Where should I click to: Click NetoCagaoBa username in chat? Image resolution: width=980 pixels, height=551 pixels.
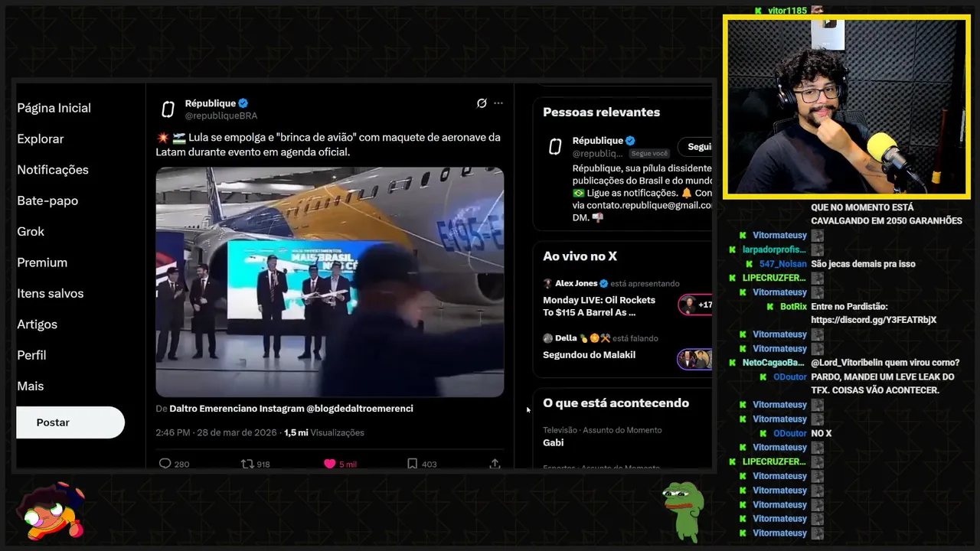point(773,363)
